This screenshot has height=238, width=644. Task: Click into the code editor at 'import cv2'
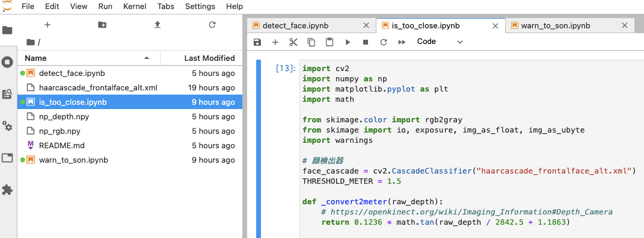[x=326, y=68]
